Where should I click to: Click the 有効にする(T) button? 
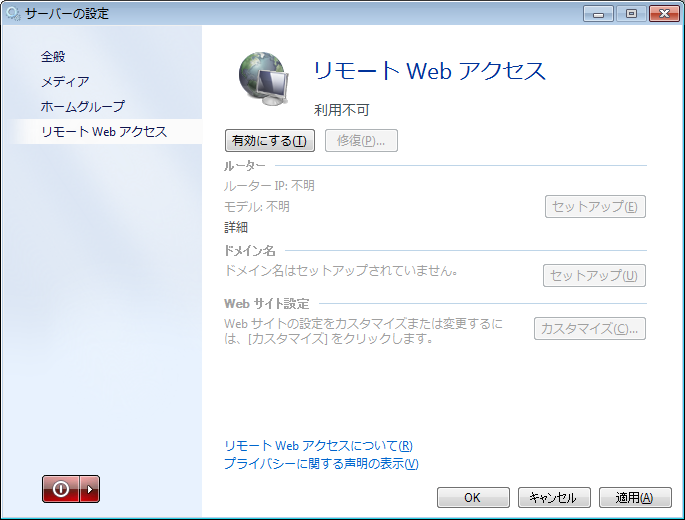270,141
